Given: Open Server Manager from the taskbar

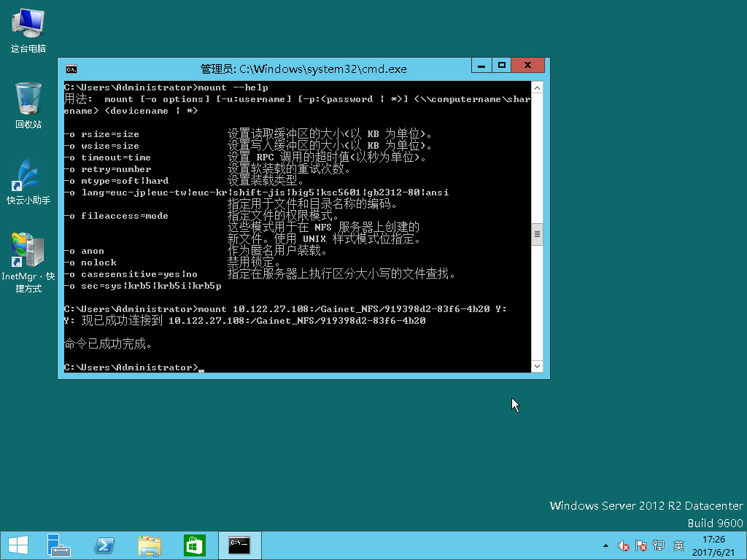Looking at the screenshot, I should pyautogui.click(x=58, y=545).
